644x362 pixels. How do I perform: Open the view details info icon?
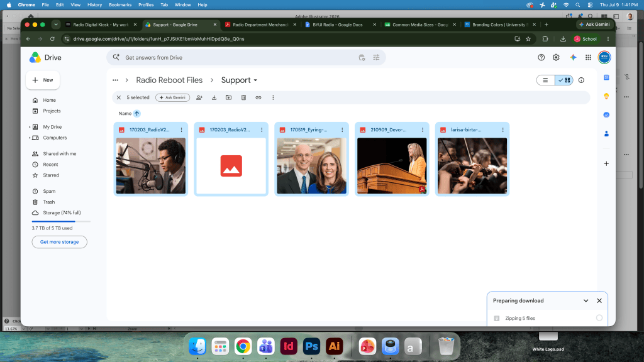[x=581, y=80]
